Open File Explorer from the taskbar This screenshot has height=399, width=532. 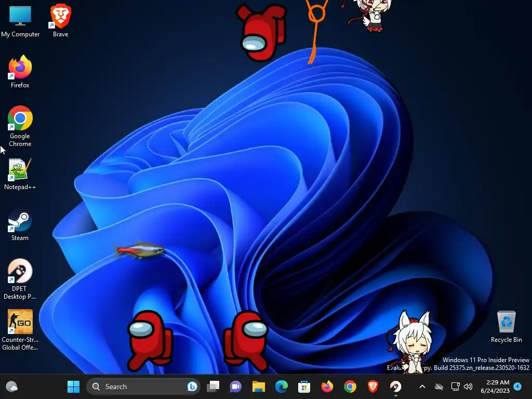pos(259,387)
